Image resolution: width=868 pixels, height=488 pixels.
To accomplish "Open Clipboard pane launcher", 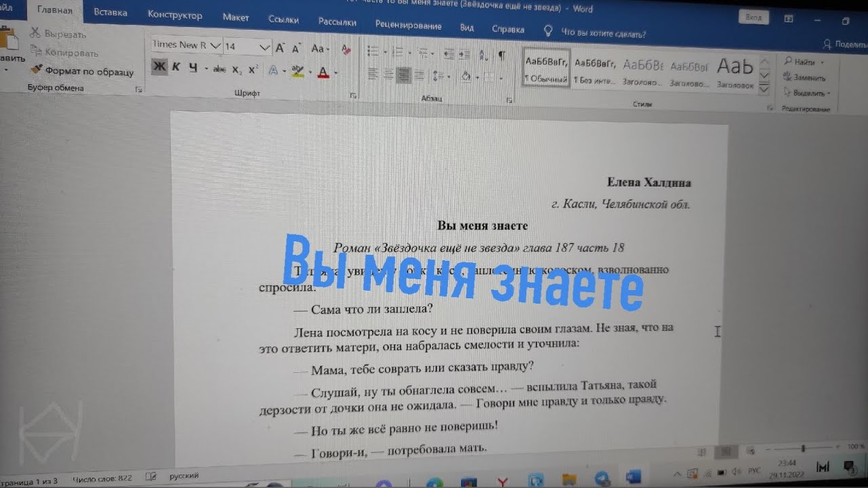I will coord(138,89).
